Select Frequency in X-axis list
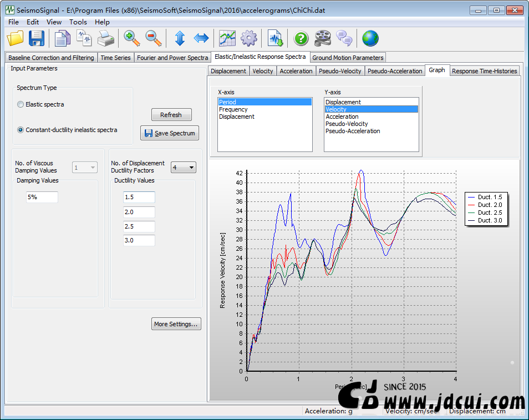The height and width of the screenshot is (420, 529). coord(265,109)
